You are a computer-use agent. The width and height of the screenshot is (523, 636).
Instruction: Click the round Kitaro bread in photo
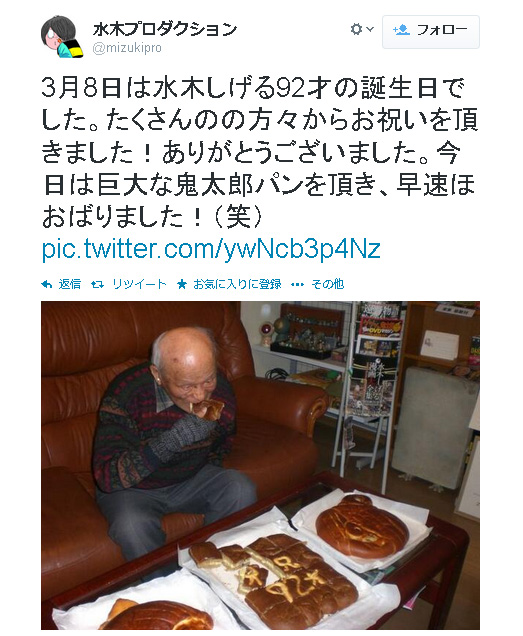coord(362,525)
